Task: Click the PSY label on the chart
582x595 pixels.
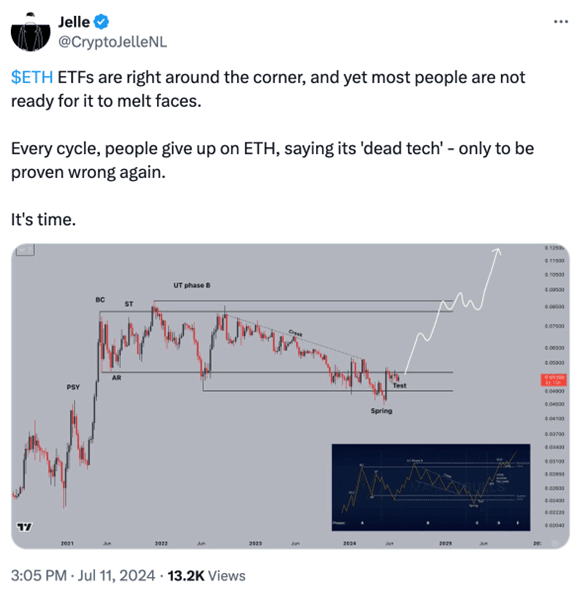Action: coord(73,387)
